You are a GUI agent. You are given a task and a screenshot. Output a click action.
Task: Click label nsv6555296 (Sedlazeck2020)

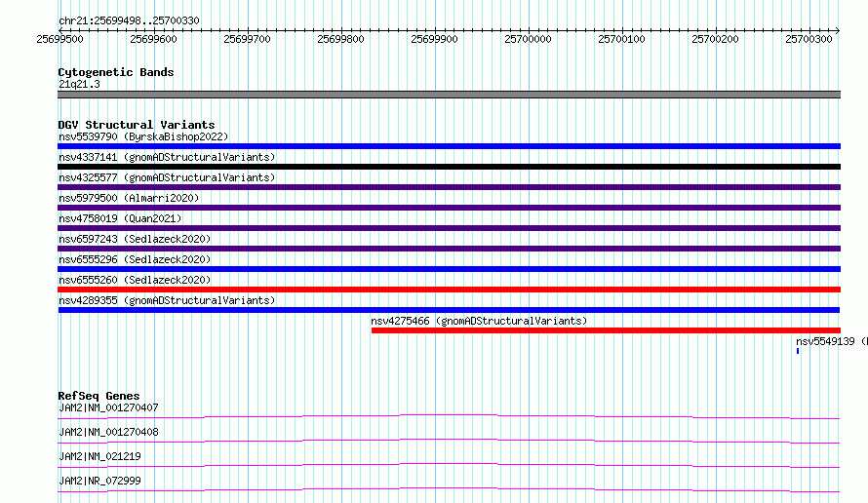[x=135, y=259]
